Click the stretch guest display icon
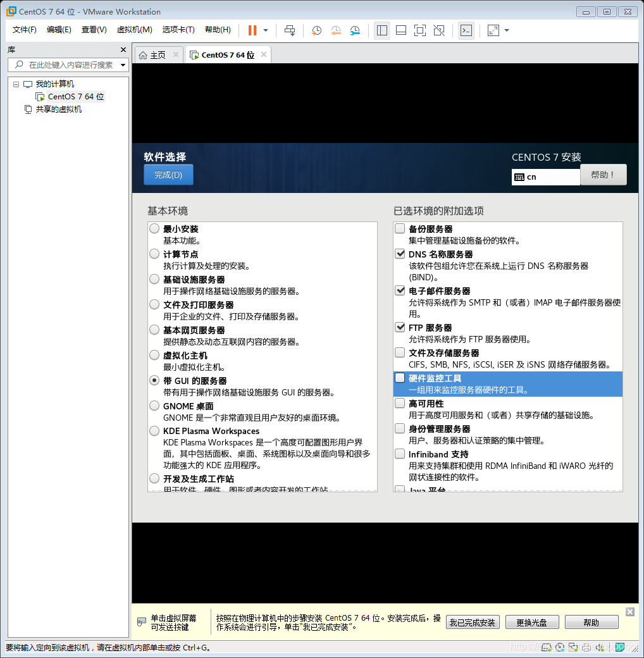Image resolution: width=644 pixels, height=658 pixels. click(x=493, y=30)
